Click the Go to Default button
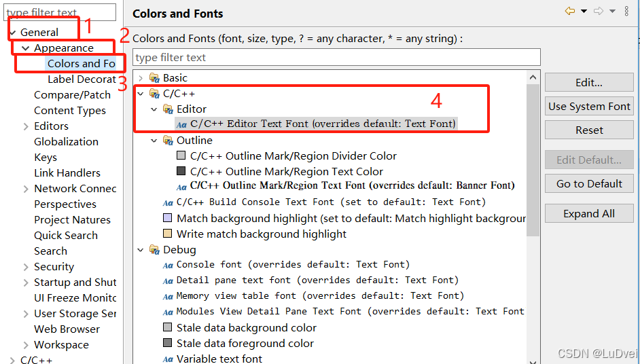 [x=589, y=183]
